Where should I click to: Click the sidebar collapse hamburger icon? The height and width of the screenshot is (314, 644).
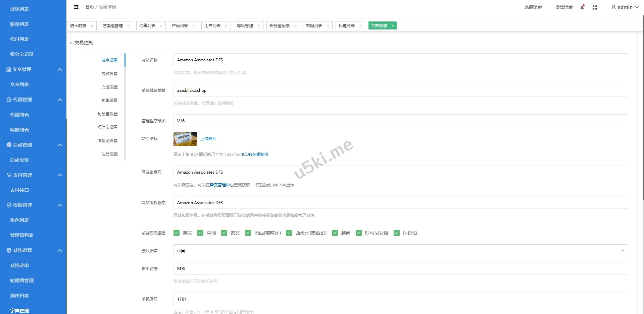[76, 7]
